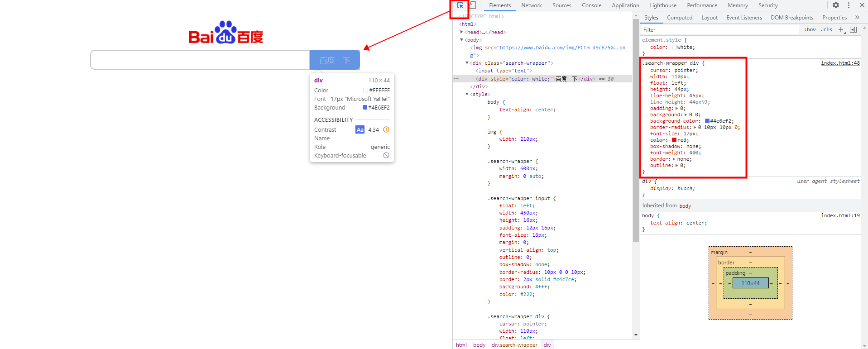
Task: Select the div breadcrumb item
Action: point(547,345)
